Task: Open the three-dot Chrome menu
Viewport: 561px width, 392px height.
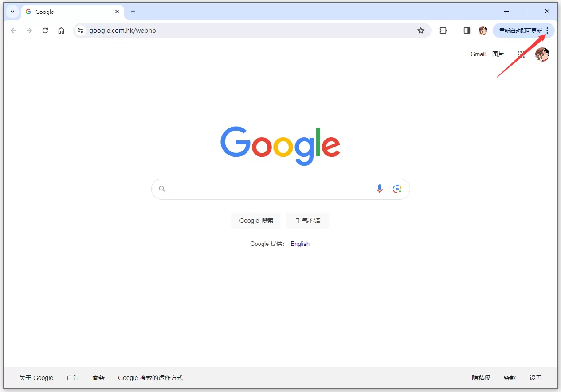Action: (x=547, y=31)
